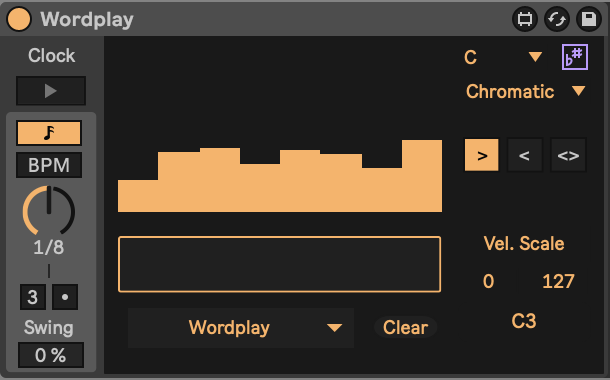Viewport: 610px width, 380px height.
Task: Click the empty text entry box
Action: click(280, 264)
